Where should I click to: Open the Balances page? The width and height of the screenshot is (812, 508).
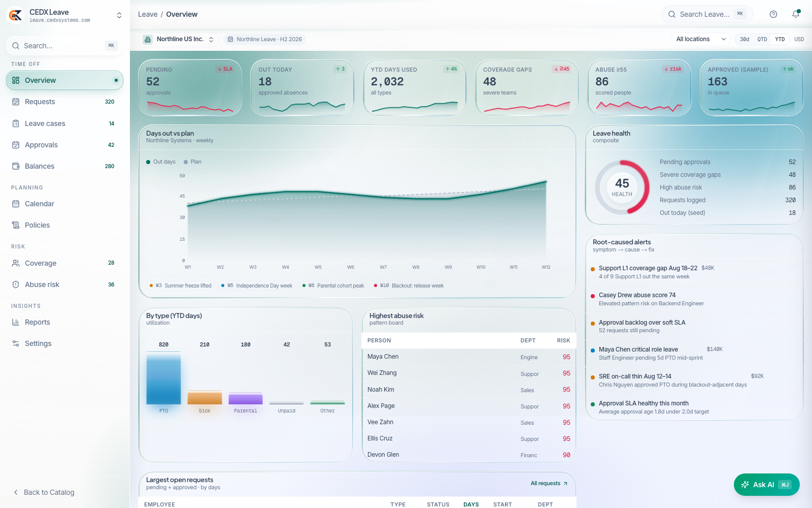pyautogui.click(x=64, y=166)
